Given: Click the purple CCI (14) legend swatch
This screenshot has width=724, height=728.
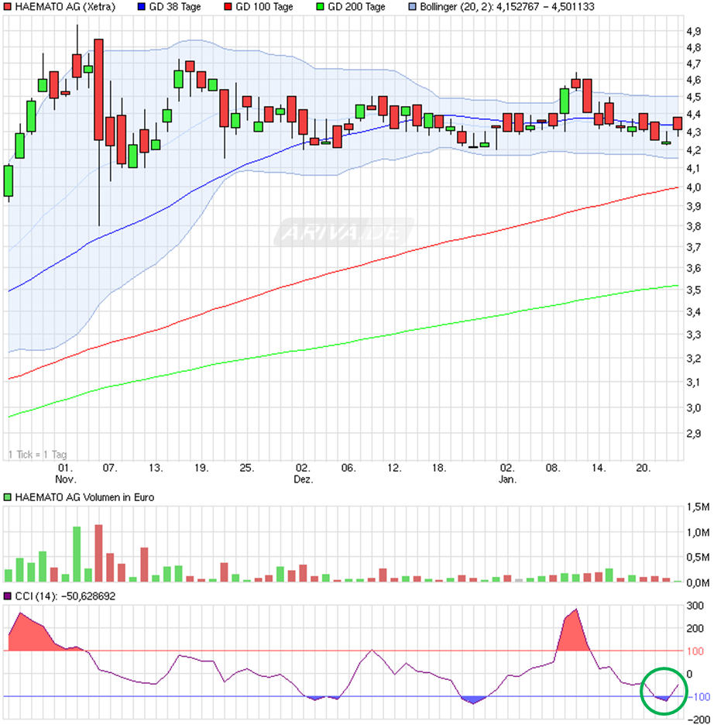Looking at the screenshot, I should click(x=8, y=596).
